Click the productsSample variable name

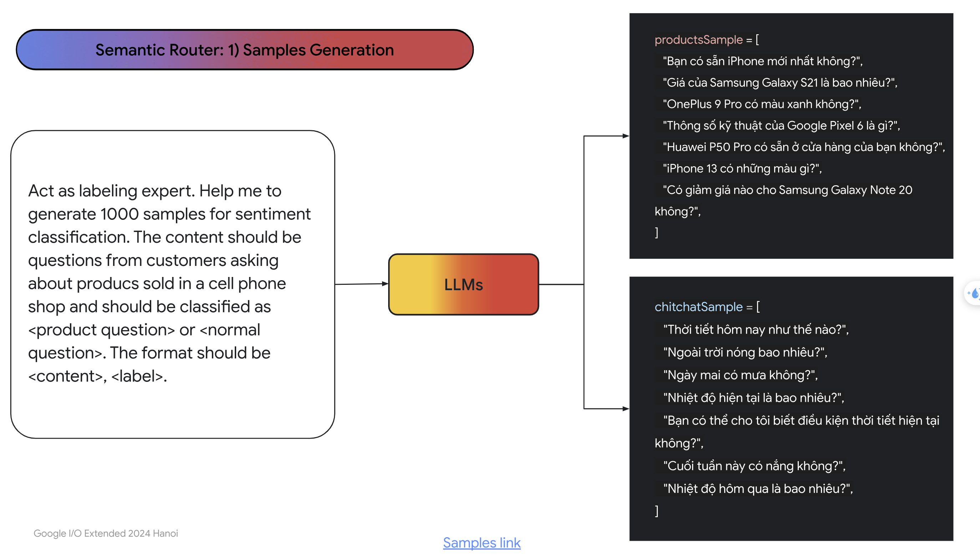(x=699, y=40)
